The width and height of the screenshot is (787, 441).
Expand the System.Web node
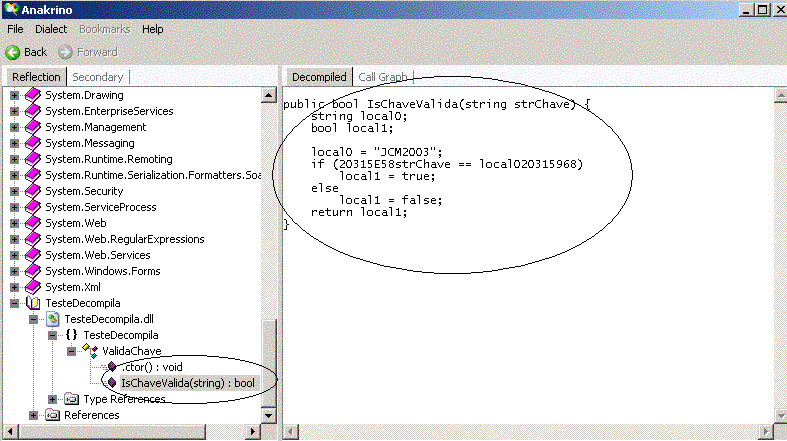pyautogui.click(x=14, y=223)
